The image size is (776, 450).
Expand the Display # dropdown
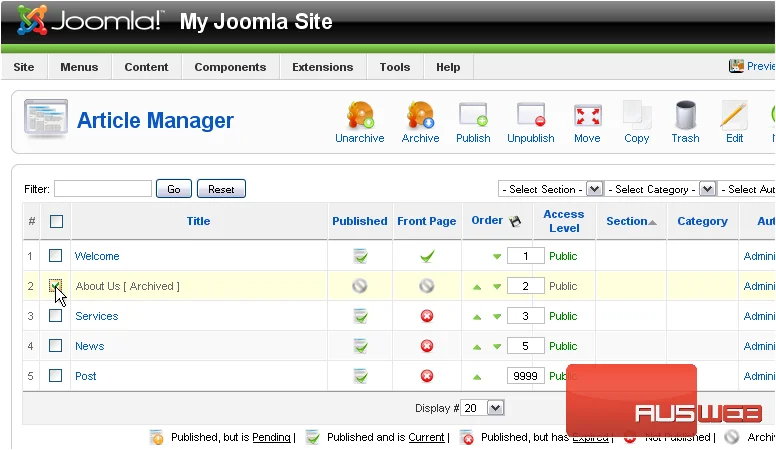pos(482,408)
